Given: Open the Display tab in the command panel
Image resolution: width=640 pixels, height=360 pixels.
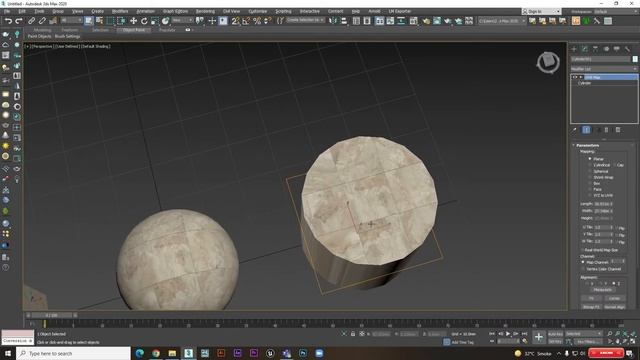Looking at the screenshot, I should (617, 49).
